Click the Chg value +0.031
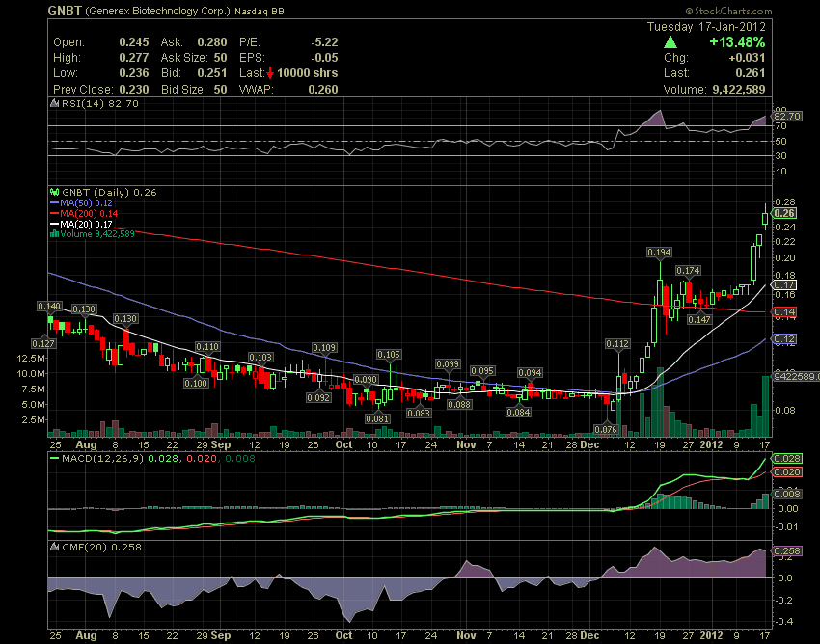 (747, 58)
